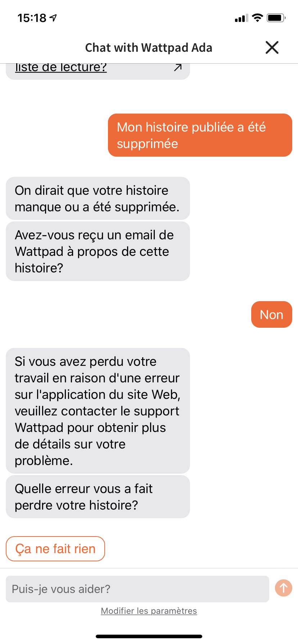
Task: Tap the "Avez-vous reçu un email" message
Action: 98,251
